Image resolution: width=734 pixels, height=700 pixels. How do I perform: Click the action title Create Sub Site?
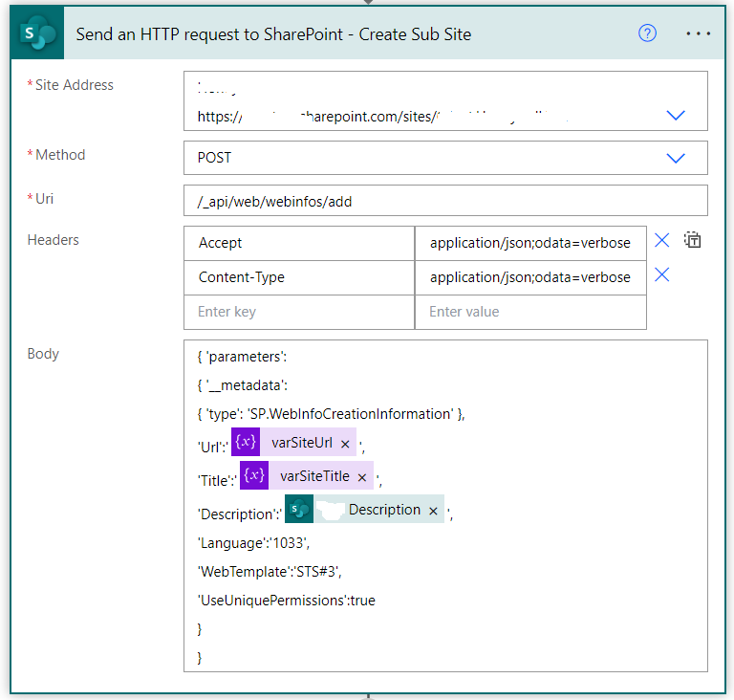tap(415, 34)
